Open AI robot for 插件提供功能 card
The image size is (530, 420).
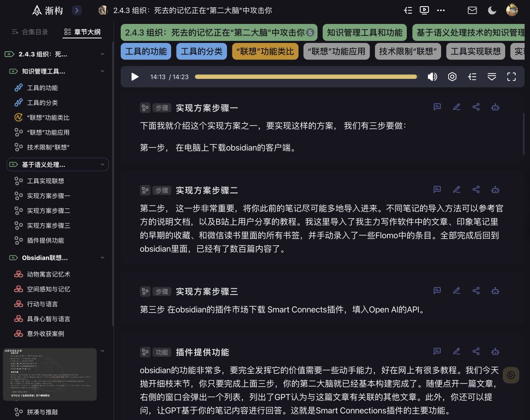pyautogui.click(x=496, y=351)
